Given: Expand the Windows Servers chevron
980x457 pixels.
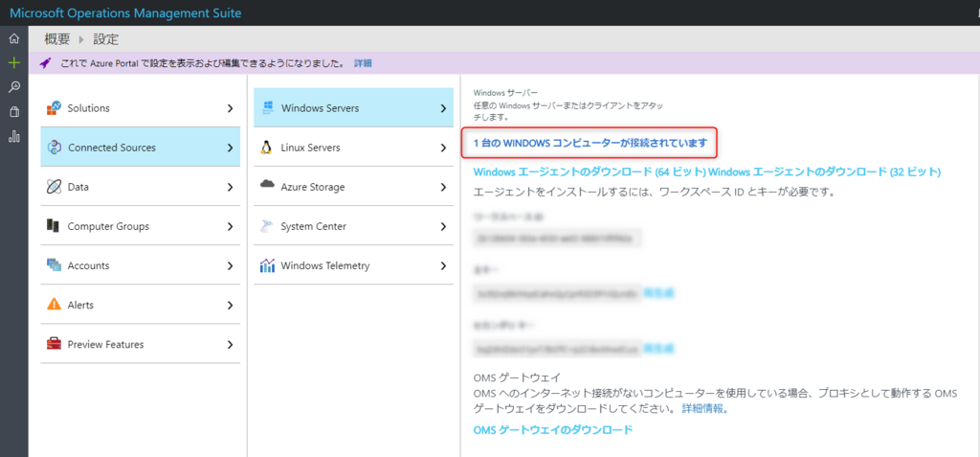Looking at the screenshot, I should [443, 108].
